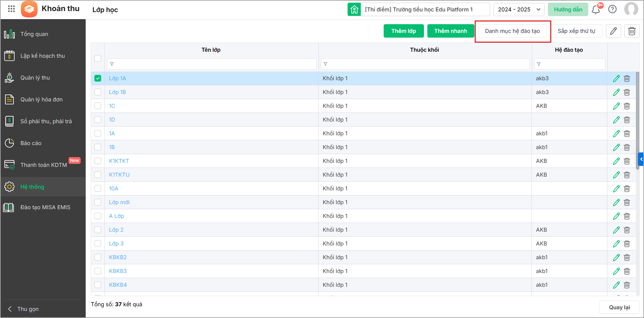Edit the K1KTKT row

tap(616, 161)
